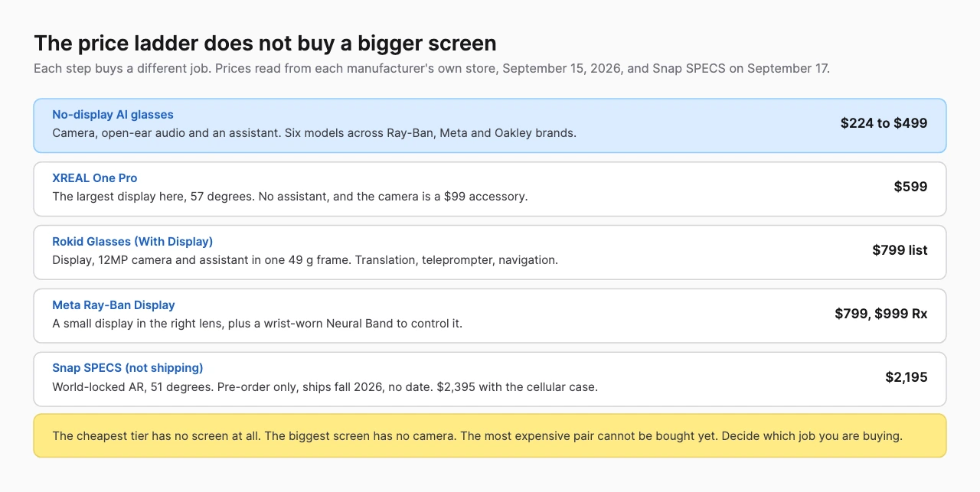Click the text 'A small display in the right lens'
This screenshot has width=980, height=492.
pyautogui.click(x=257, y=324)
